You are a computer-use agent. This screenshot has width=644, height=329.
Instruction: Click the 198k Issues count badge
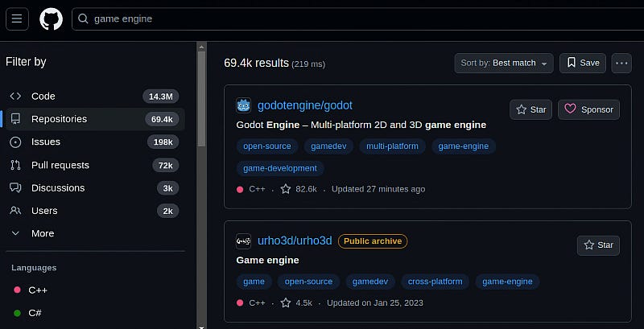(163, 142)
